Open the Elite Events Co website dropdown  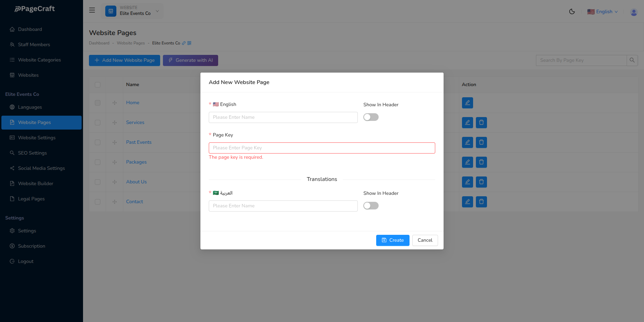(132, 11)
